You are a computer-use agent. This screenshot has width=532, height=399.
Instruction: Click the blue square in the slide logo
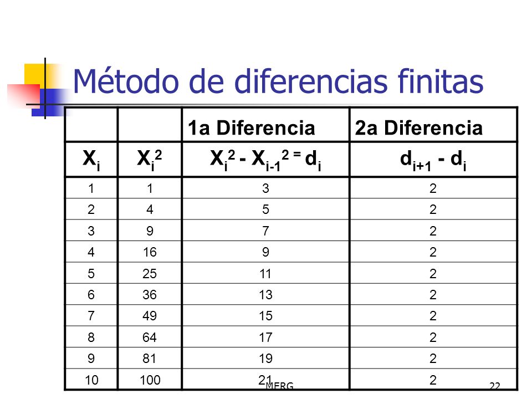click(51, 103)
